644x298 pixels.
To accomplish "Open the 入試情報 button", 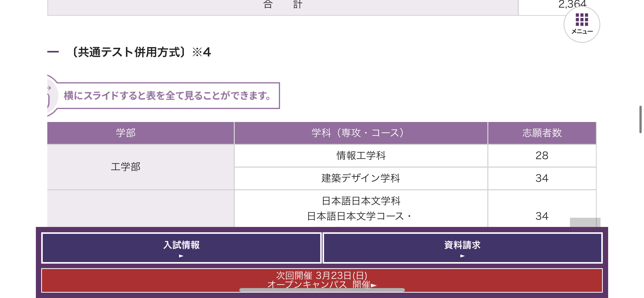I will 181,245.
